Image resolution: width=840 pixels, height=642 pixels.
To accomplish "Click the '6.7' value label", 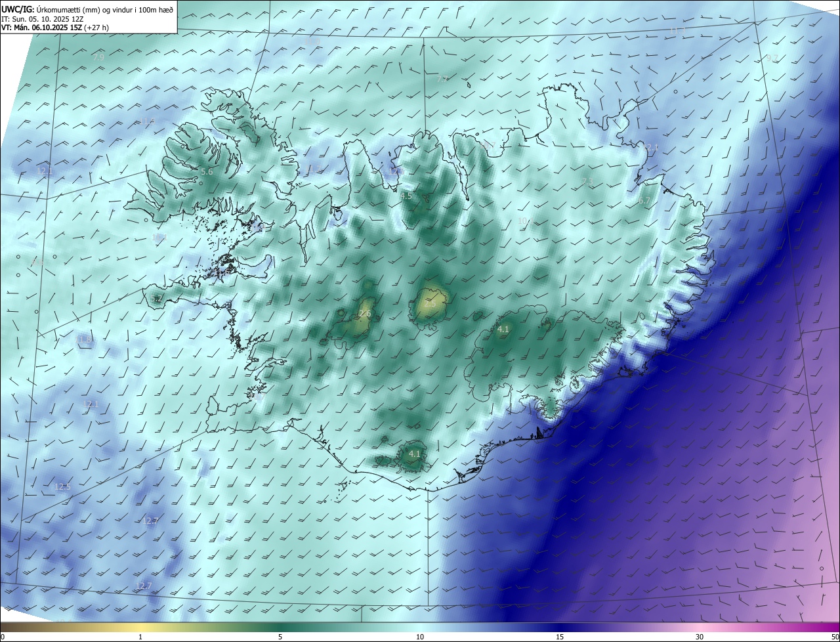I will point(644,201).
